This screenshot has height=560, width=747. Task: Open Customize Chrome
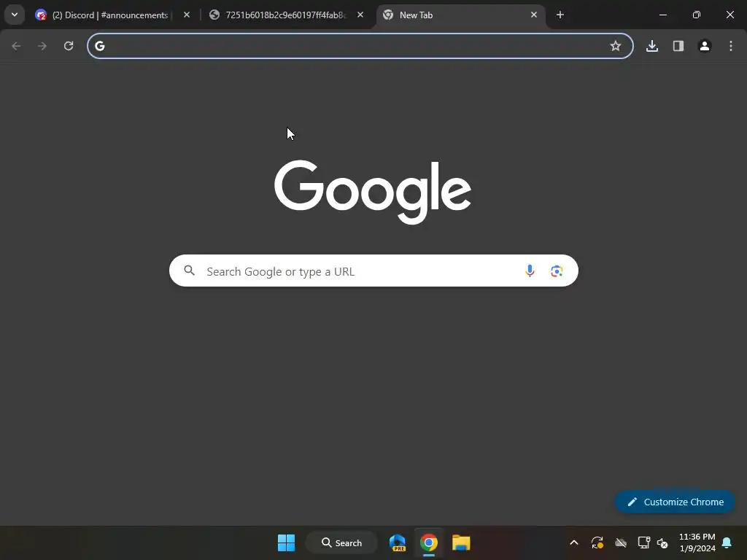675,502
